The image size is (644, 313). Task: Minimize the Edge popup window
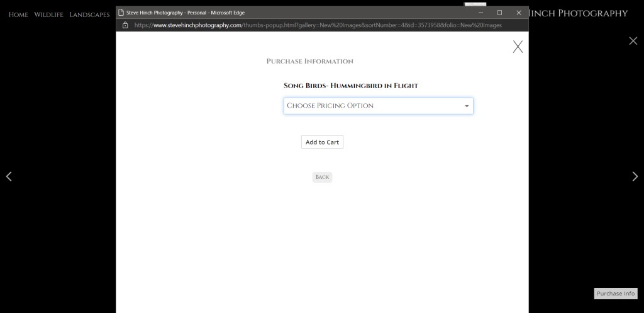pos(480,13)
